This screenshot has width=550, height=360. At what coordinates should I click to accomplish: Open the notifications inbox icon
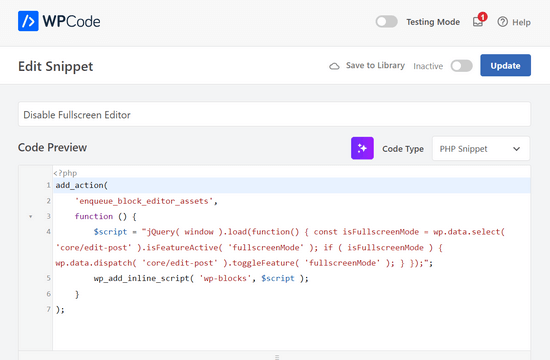click(x=478, y=22)
